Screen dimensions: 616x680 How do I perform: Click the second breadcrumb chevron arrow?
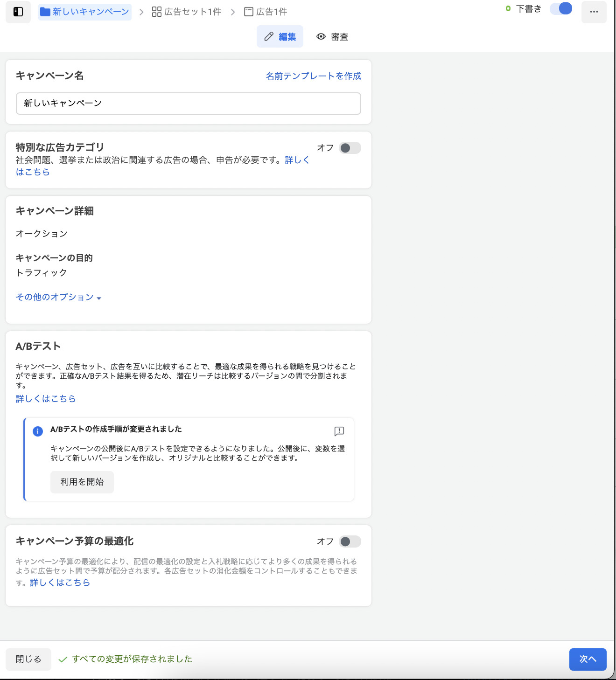click(233, 12)
